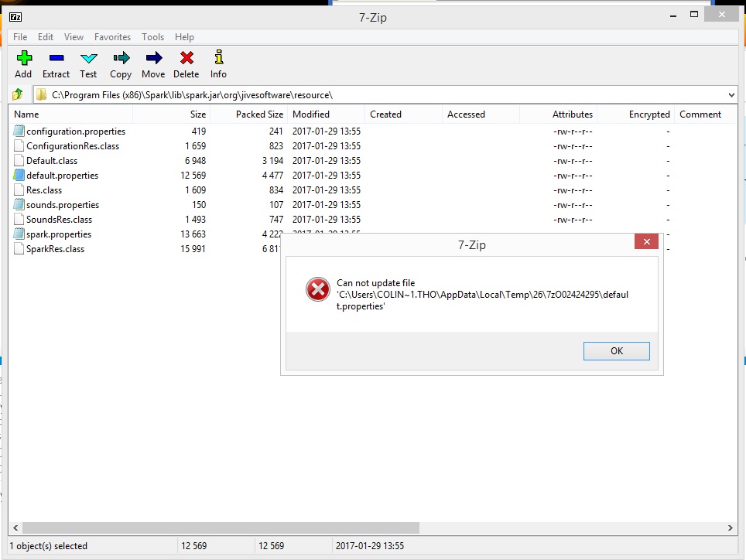Select the configuration.properties file
The height and width of the screenshot is (560, 746).
point(75,131)
